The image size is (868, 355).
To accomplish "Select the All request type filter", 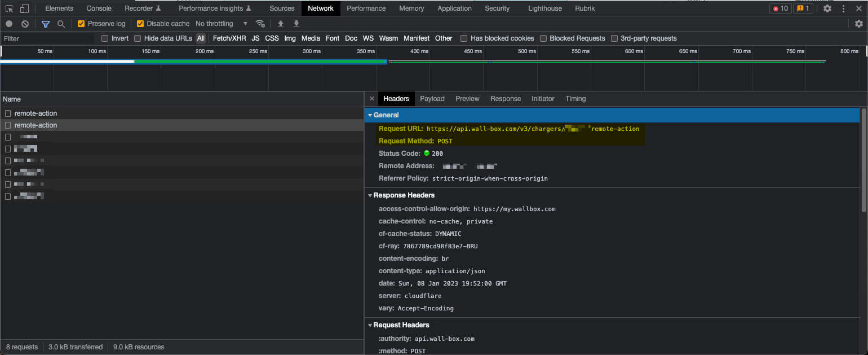I will (201, 38).
